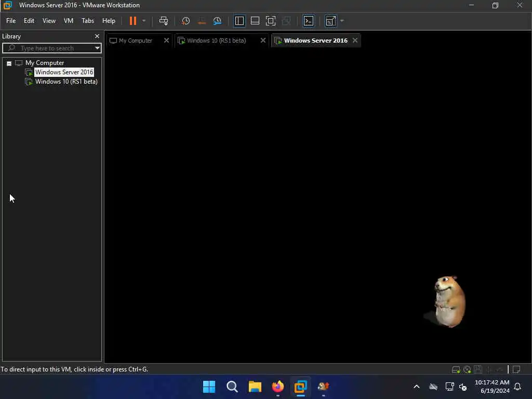The width and height of the screenshot is (532, 399).
Task: Click the hamster app icon on taskbar
Action: [x=323, y=387]
